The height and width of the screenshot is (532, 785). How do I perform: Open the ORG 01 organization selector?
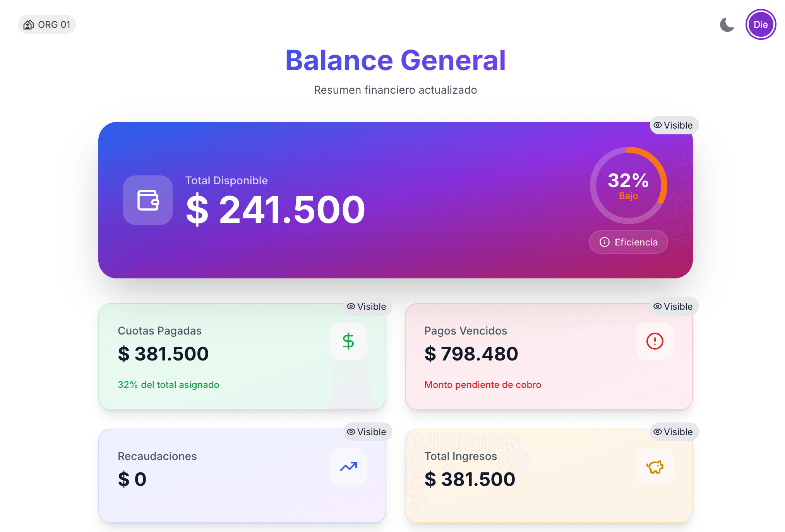pyautogui.click(x=47, y=24)
